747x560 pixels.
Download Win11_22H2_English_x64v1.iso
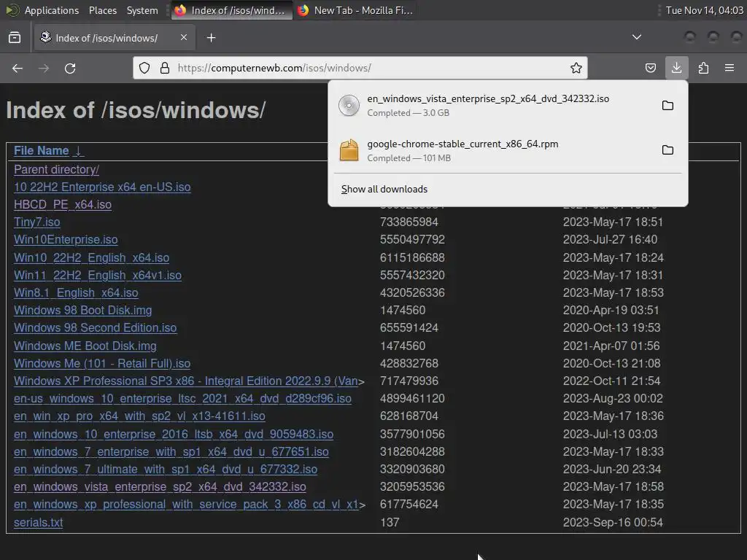coord(98,275)
